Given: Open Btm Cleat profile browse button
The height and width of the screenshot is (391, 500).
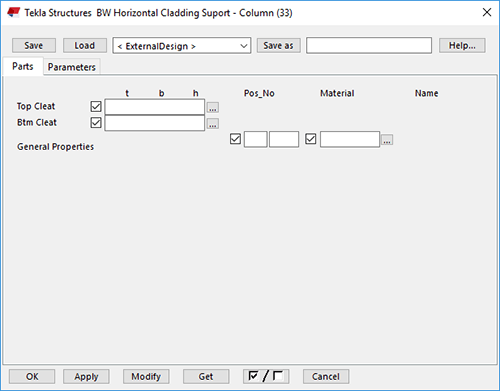Looking at the screenshot, I should coord(213,123).
